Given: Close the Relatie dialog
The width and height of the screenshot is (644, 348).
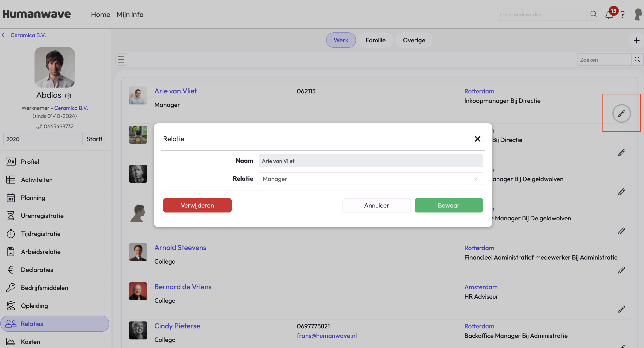Looking at the screenshot, I should (477, 139).
